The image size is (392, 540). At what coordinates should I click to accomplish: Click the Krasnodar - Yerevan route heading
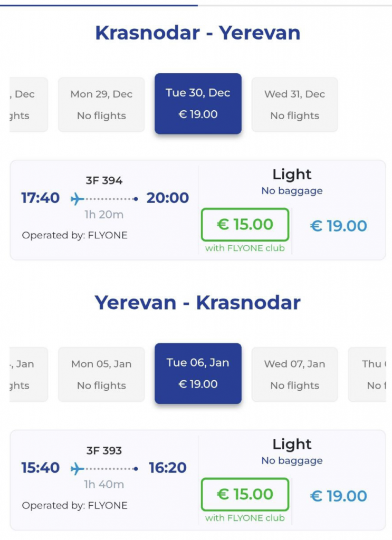click(198, 33)
